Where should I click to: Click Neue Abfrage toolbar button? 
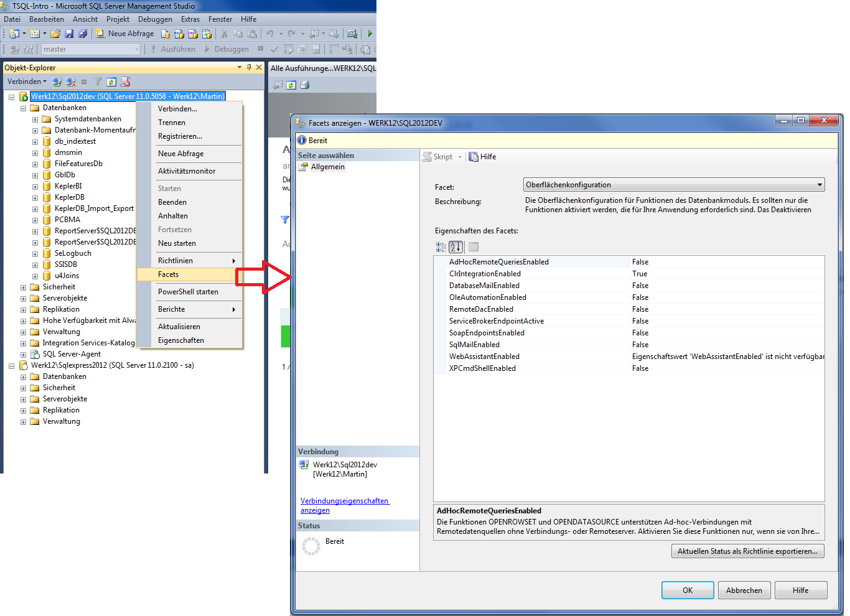(x=125, y=34)
